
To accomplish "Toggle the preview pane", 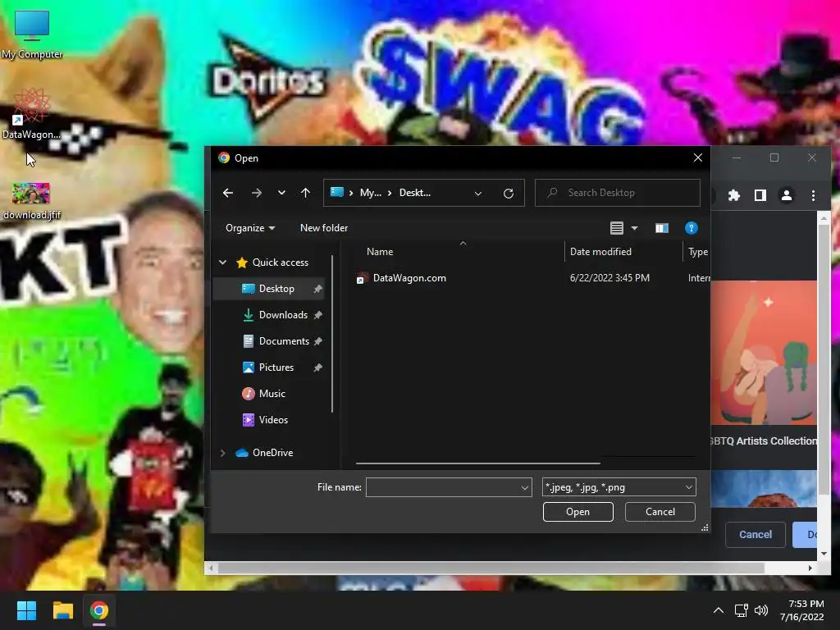I will 662,228.
